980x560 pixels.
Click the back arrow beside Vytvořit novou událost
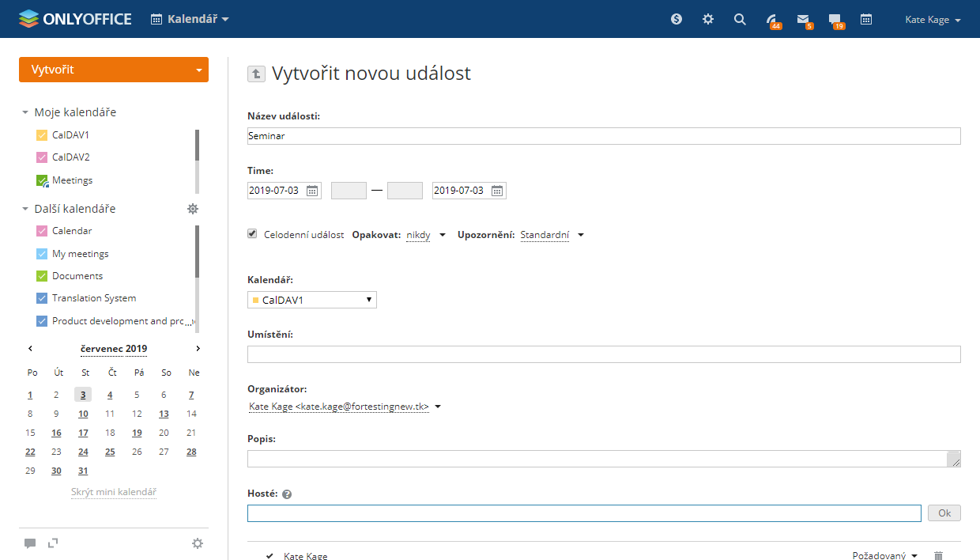click(x=256, y=74)
